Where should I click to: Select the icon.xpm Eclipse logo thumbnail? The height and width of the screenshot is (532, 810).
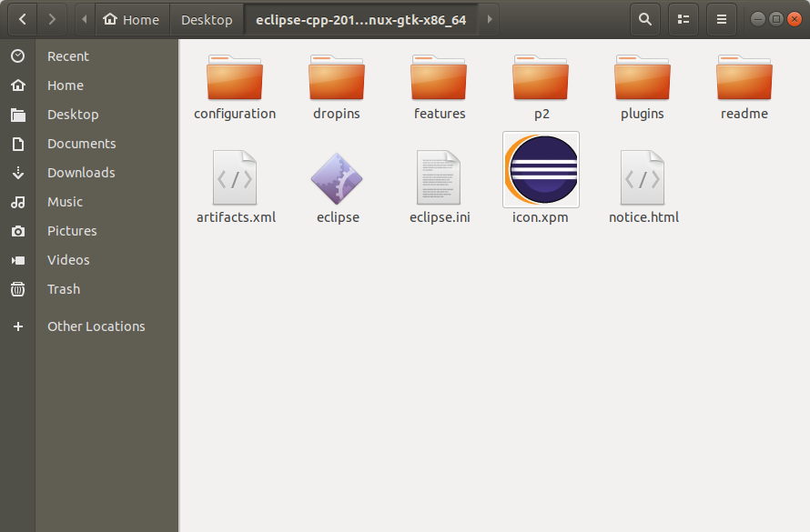[x=541, y=169]
